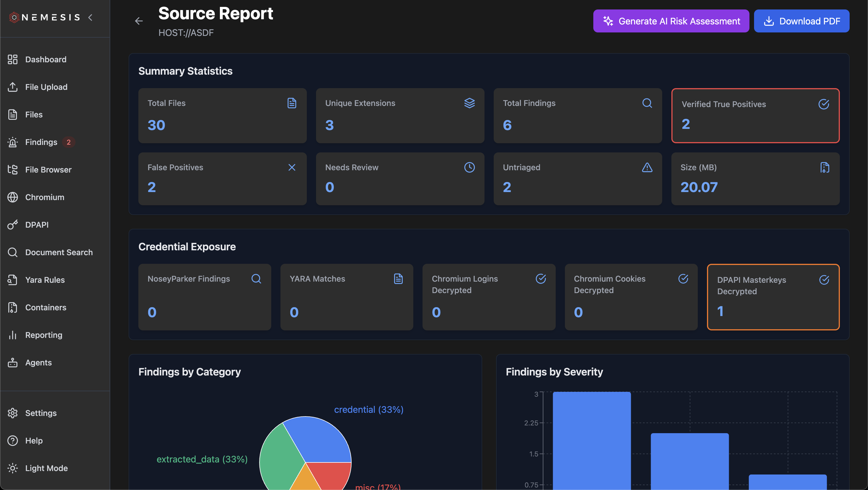Select the Yara Rules icon
The height and width of the screenshot is (490, 868).
point(13,280)
